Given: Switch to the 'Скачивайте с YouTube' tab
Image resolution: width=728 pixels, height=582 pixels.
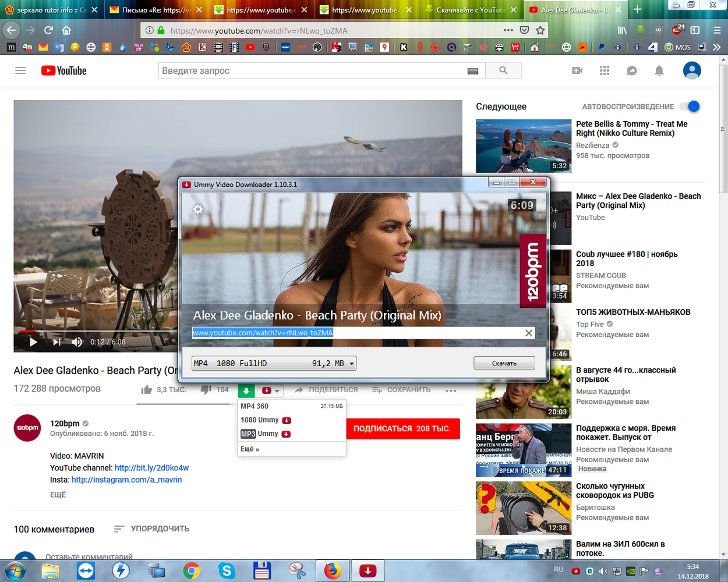Looking at the screenshot, I should [471, 10].
